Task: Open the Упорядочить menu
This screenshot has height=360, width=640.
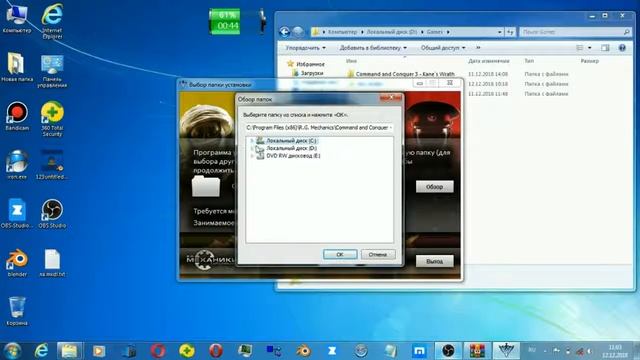Action: (x=305, y=48)
